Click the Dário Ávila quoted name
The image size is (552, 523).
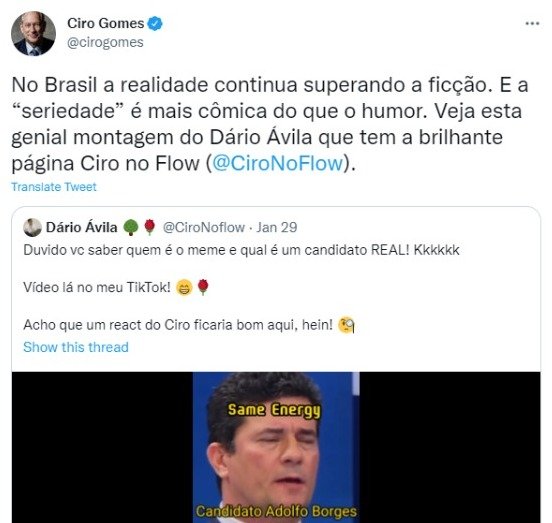pyautogui.click(x=82, y=227)
